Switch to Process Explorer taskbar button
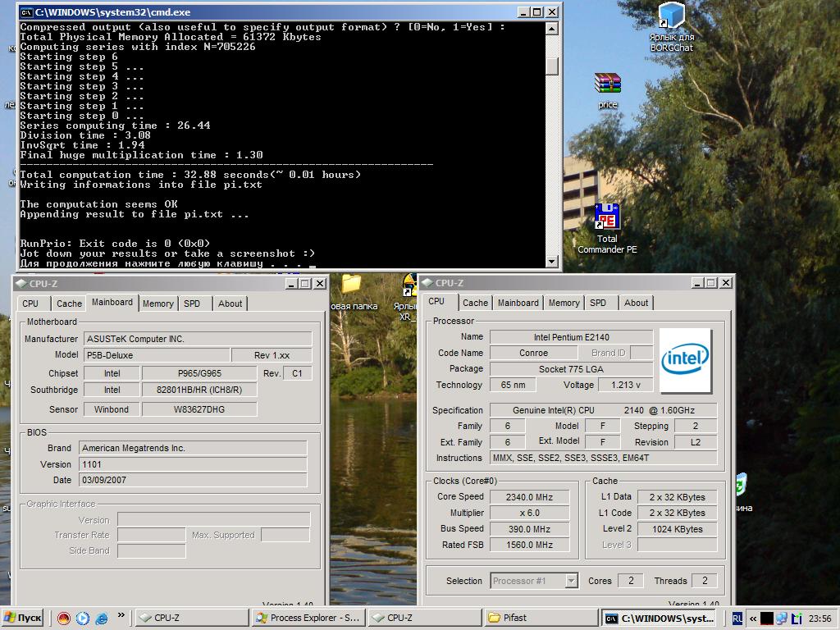This screenshot has height=630, width=840. tap(308, 618)
